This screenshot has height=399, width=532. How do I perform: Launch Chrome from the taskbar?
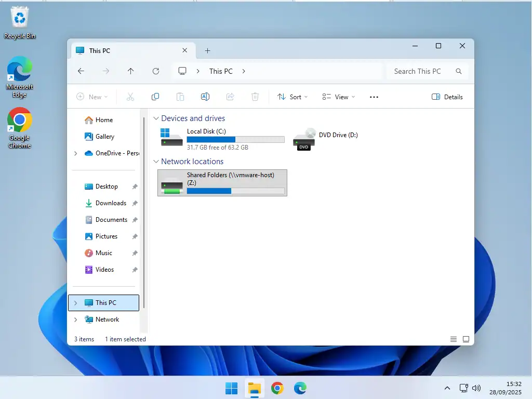coord(277,388)
